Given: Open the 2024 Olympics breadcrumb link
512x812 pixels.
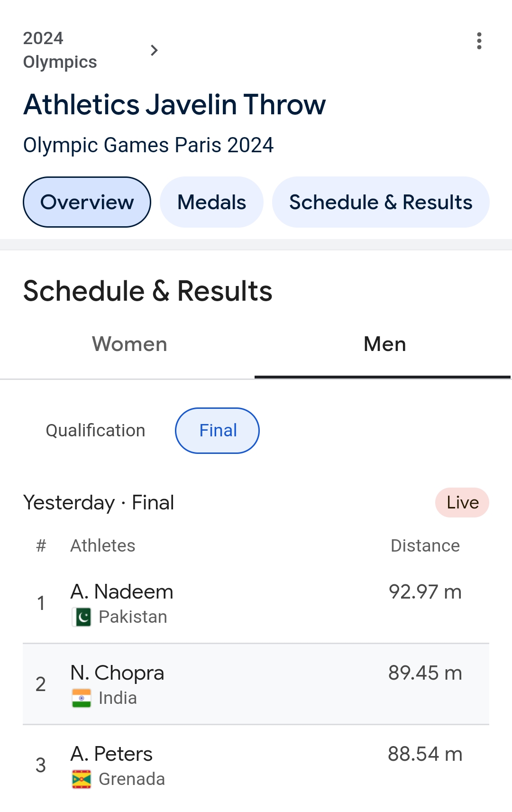Looking at the screenshot, I should (x=60, y=50).
